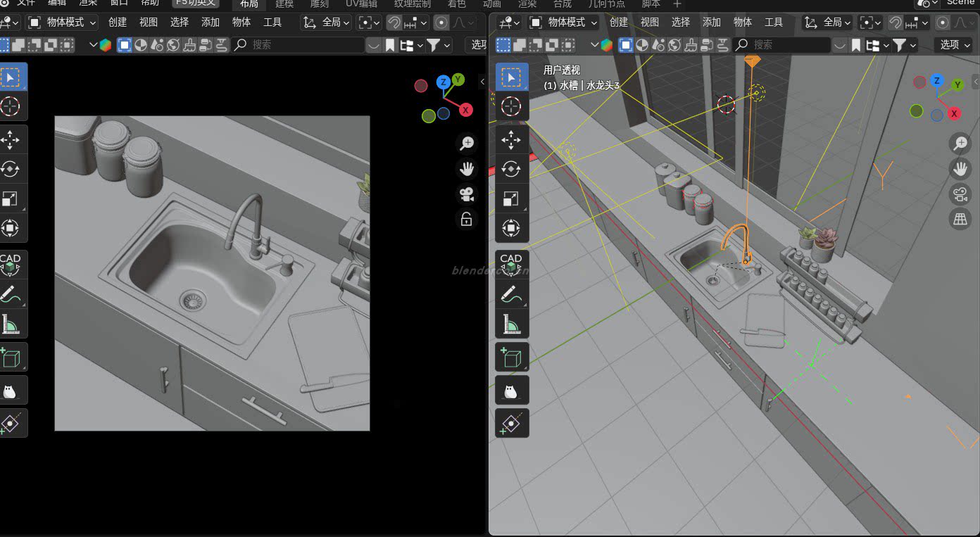Image resolution: width=980 pixels, height=537 pixels.
Task: Activate the Transform tool in right viewport
Action: (x=512, y=229)
